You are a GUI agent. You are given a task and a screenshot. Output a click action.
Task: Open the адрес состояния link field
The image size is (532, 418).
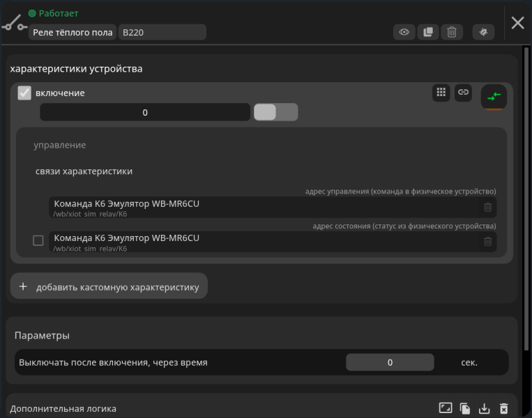tap(266, 242)
